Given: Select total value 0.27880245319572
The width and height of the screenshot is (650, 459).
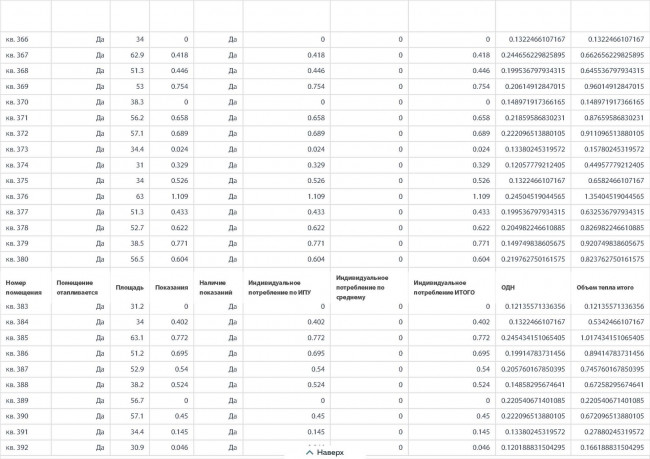Looking at the screenshot, I should [614, 432].
